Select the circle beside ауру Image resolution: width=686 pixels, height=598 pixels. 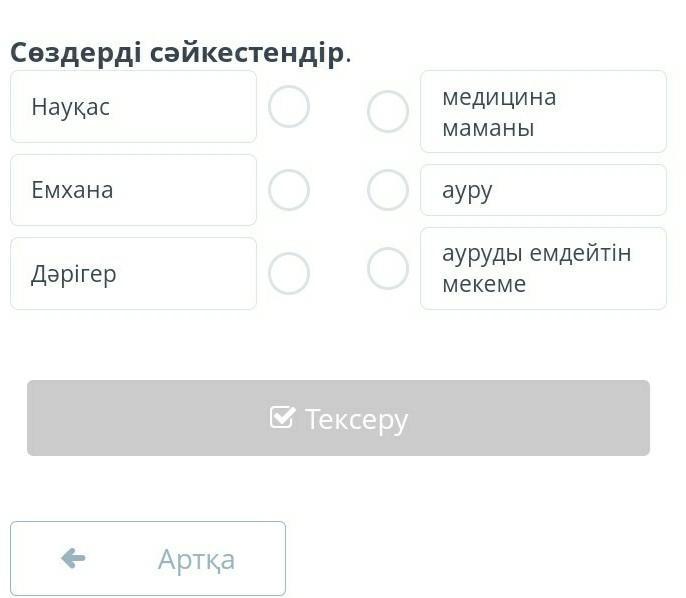click(x=388, y=190)
